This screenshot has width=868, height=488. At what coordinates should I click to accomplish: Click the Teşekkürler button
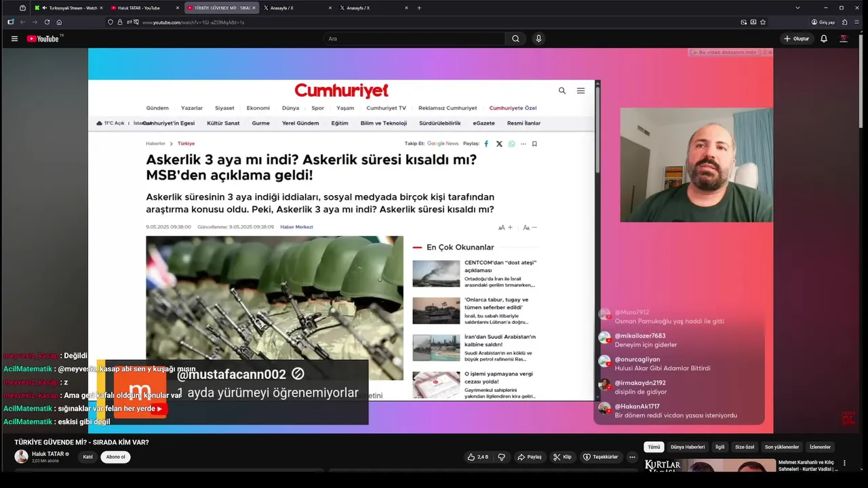(601, 457)
